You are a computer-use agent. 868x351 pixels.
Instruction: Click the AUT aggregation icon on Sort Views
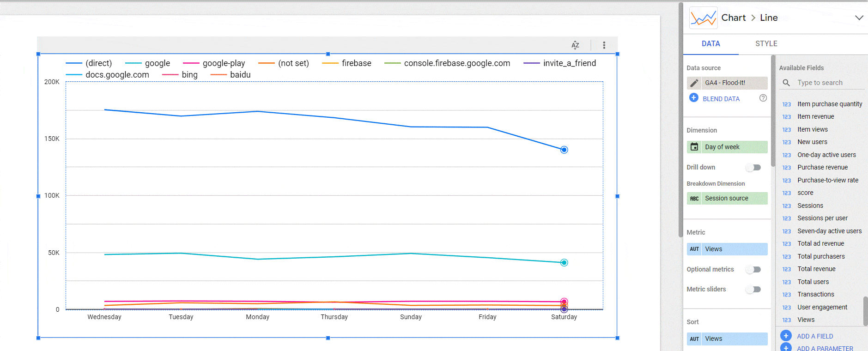[x=694, y=339]
